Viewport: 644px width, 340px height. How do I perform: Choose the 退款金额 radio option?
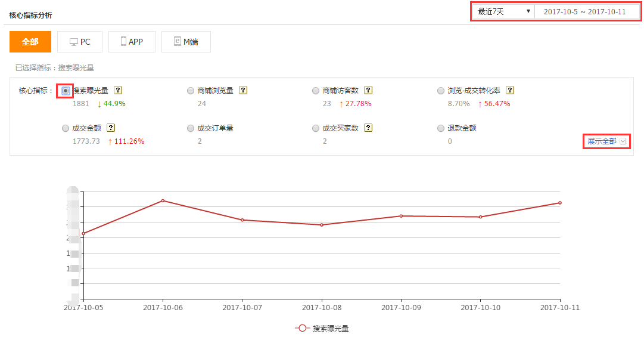tap(441, 128)
